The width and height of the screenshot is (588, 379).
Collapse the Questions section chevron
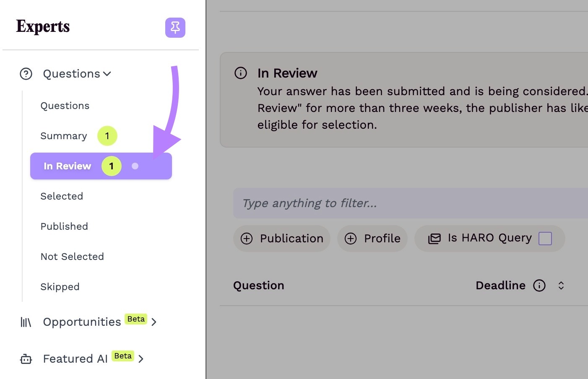(107, 74)
